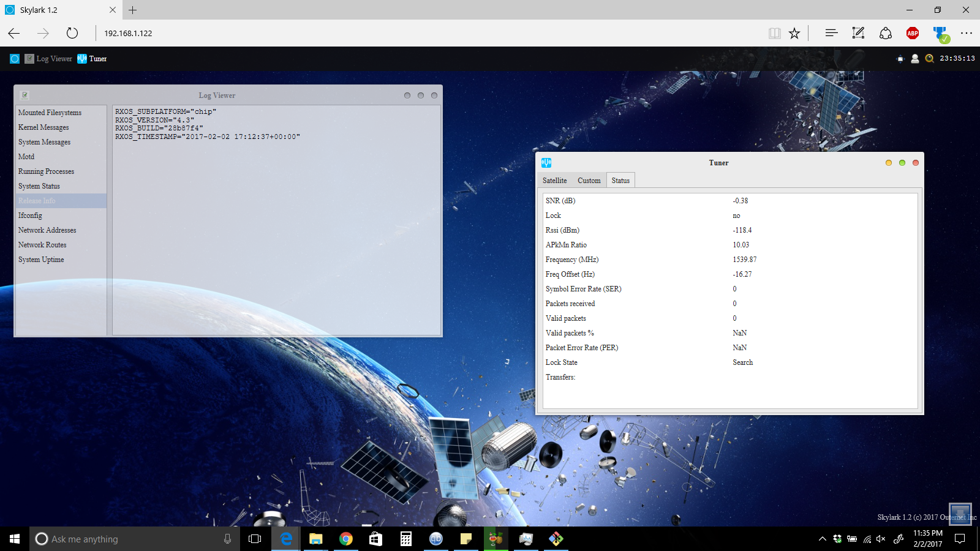Open the Share icon in Edge
This screenshot has height=551, width=980.
(886, 33)
